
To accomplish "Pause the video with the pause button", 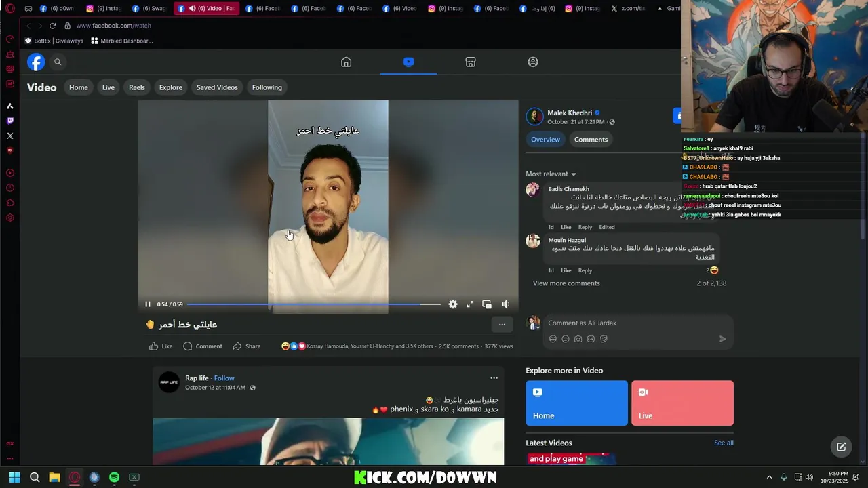I will tap(147, 304).
